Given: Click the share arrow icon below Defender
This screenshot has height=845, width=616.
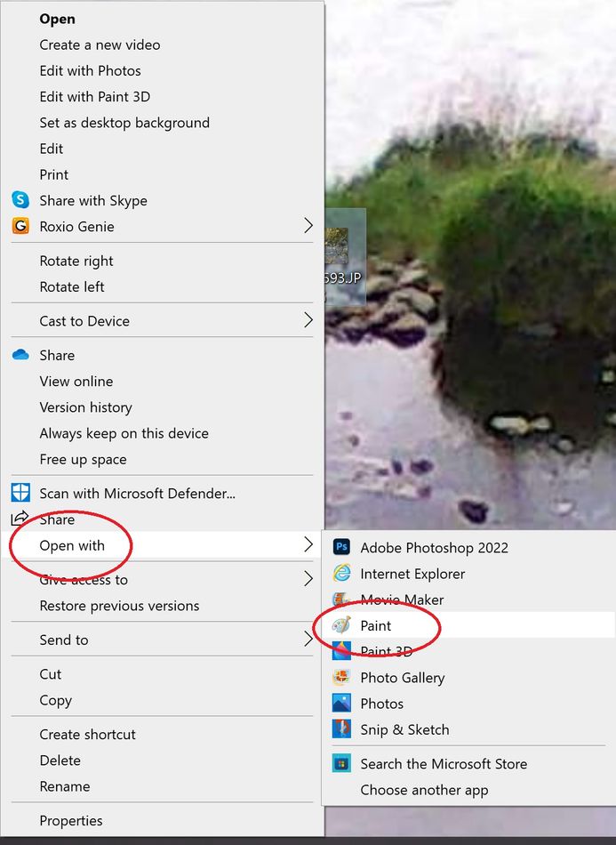Looking at the screenshot, I should [20, 518].
